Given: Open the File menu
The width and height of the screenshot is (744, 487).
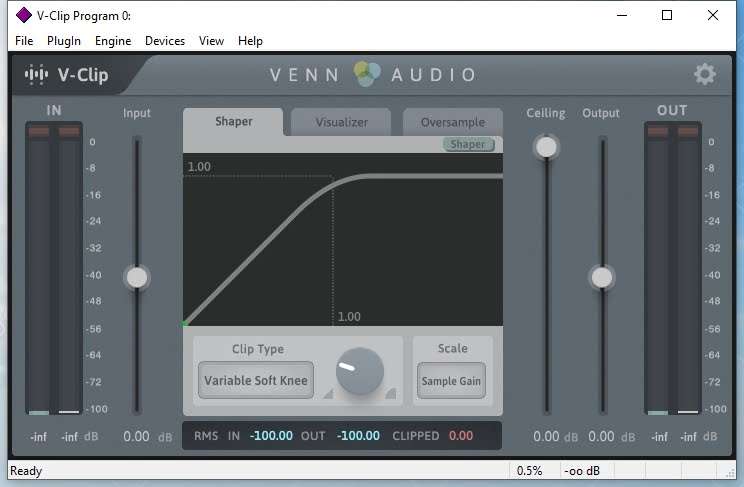Looking at the screenshot, I should [24, 41].
